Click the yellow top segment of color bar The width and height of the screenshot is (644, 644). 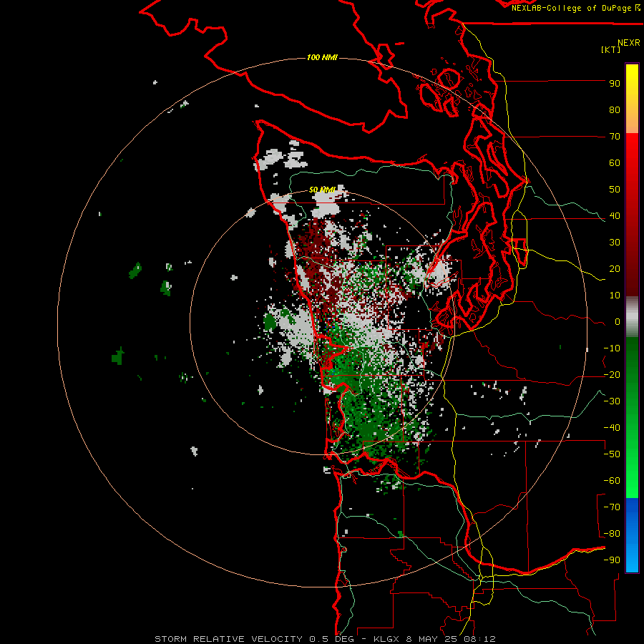632,99
